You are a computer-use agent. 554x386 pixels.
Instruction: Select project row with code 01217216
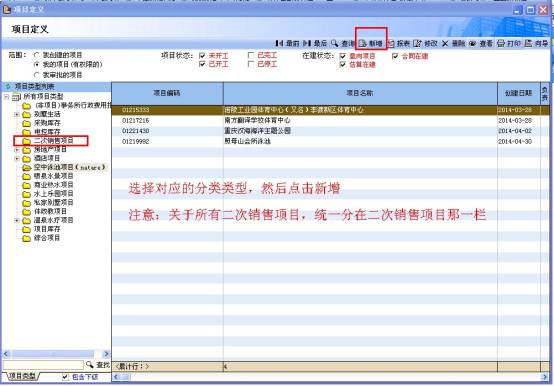(x=331, y=121)
